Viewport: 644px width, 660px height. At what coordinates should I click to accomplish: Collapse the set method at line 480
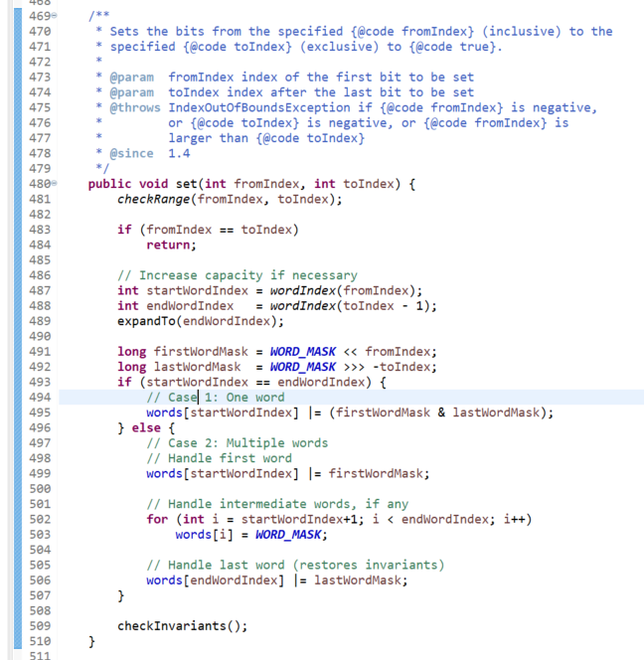(x=55, y=184)
